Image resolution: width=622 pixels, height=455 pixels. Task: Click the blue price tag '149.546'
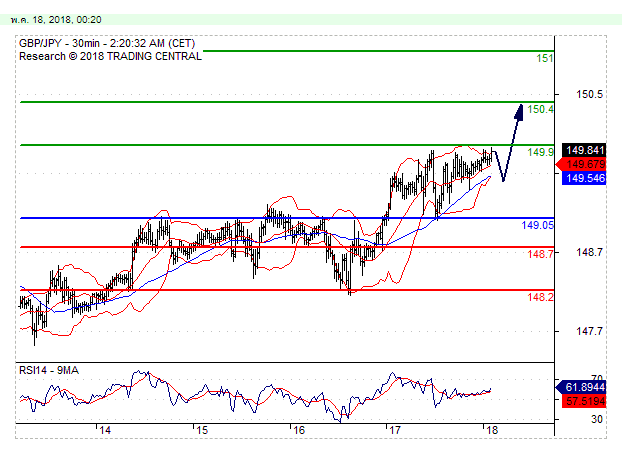(584, 178)
